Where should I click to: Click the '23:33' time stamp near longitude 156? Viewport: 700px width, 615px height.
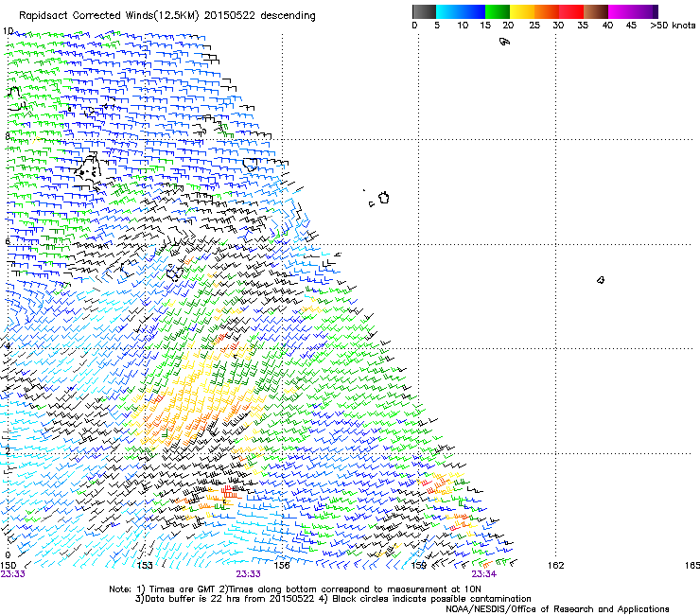pos(248,574)
